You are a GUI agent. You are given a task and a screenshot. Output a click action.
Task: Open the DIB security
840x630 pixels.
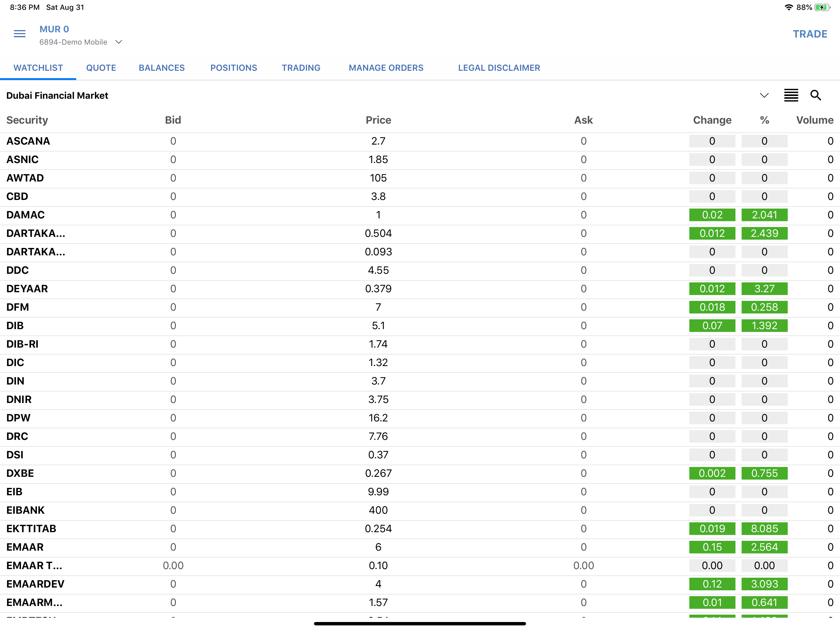420,326
